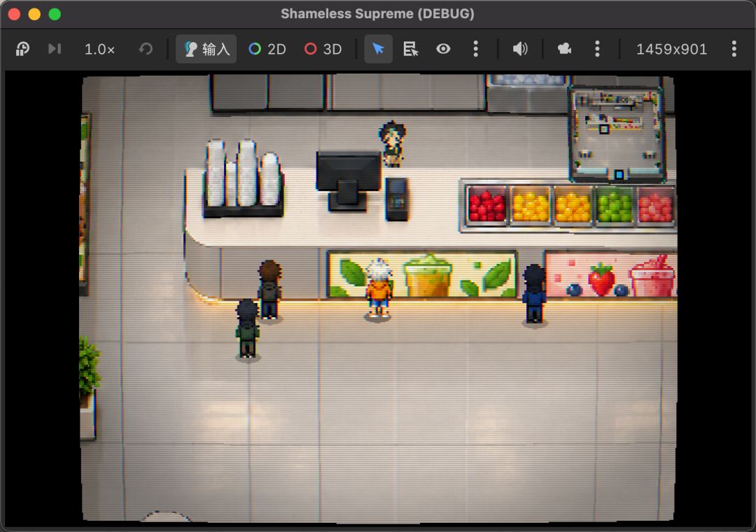Click the brown-haired customer with backpack
The height and width of the screenshot is (532, 756).
pyautogui.click(x=269, y=290)
